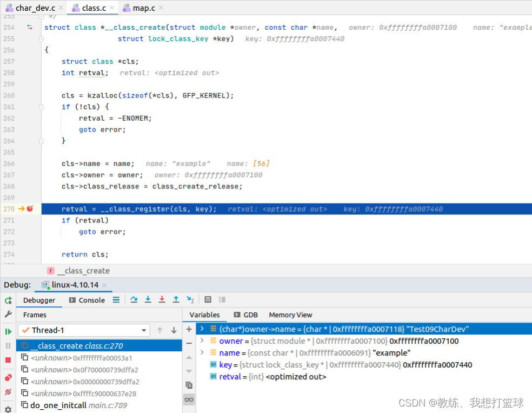Click the Rerun debug session icon

coord(8,300)
